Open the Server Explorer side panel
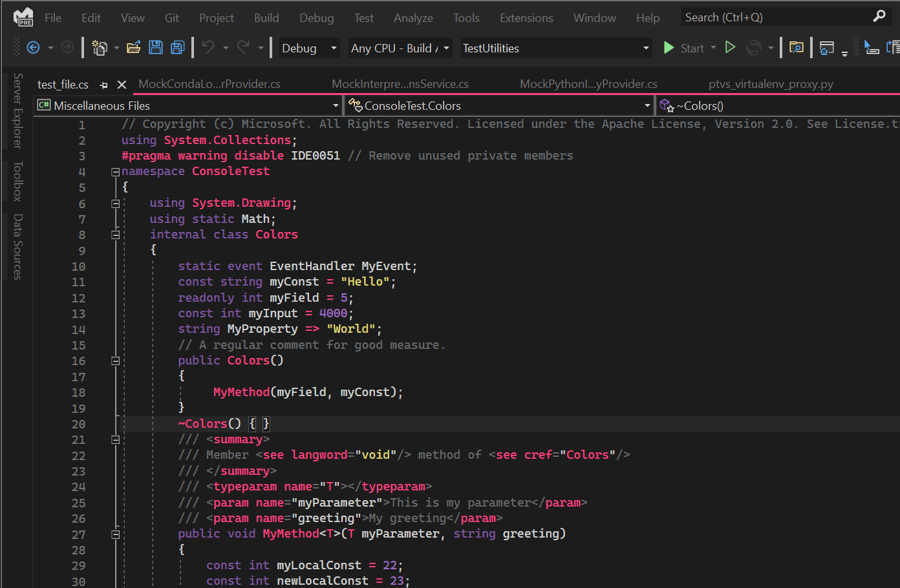This screenshot has width=900, height=588. [18, 110]
